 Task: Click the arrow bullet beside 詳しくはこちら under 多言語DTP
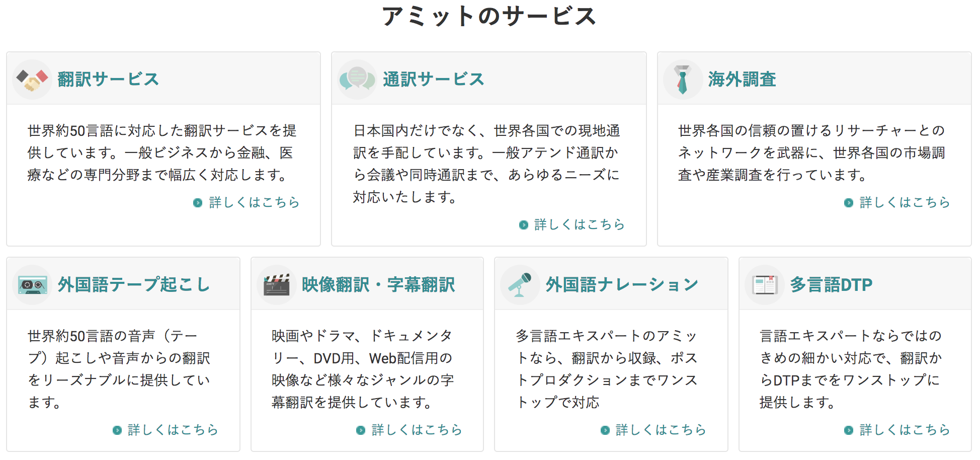tap(849, 430)
